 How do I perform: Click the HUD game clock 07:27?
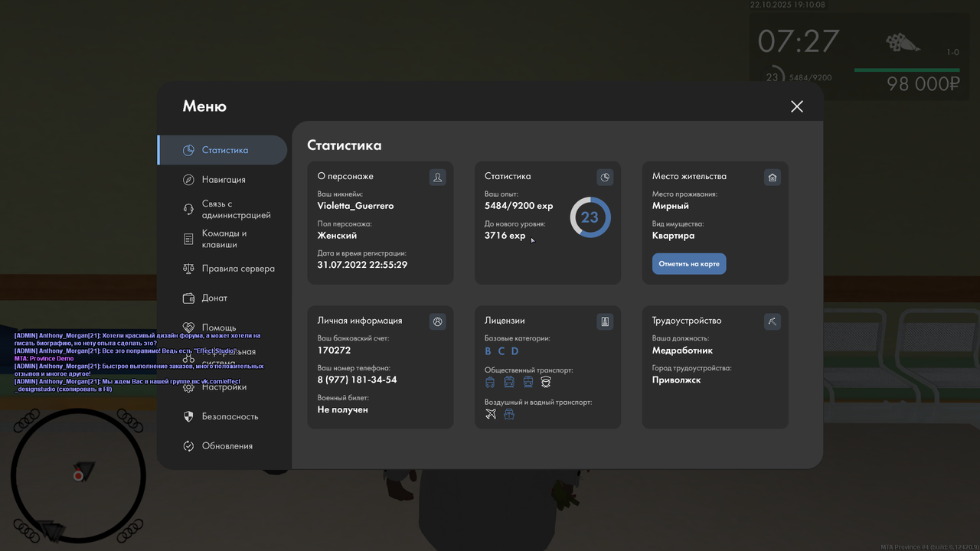799,41
